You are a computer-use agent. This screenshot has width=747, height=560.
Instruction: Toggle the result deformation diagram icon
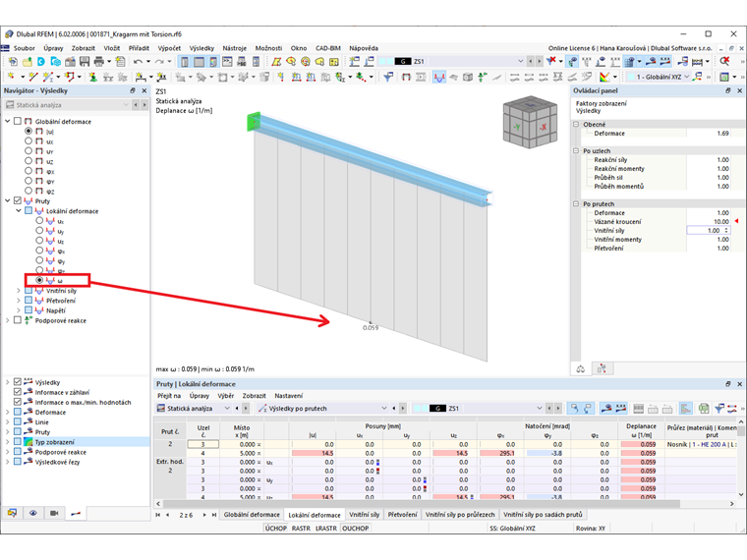coord(438,77)
